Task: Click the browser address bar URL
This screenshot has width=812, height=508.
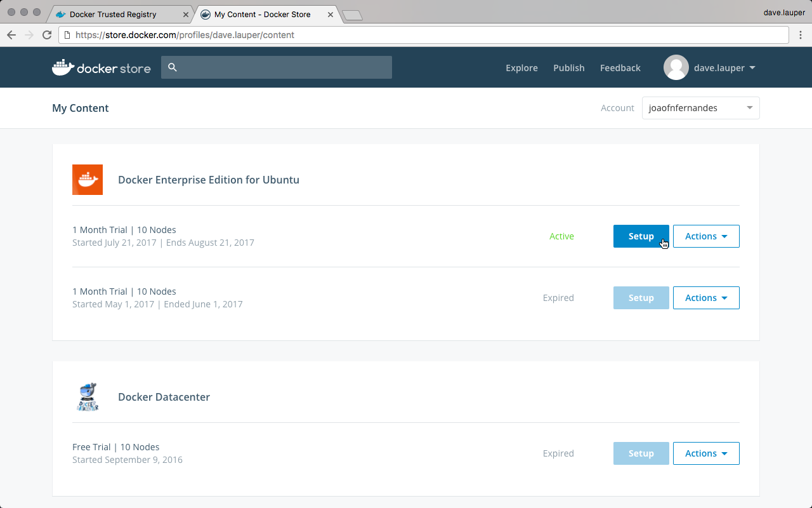Action: (x=185, y=35)
